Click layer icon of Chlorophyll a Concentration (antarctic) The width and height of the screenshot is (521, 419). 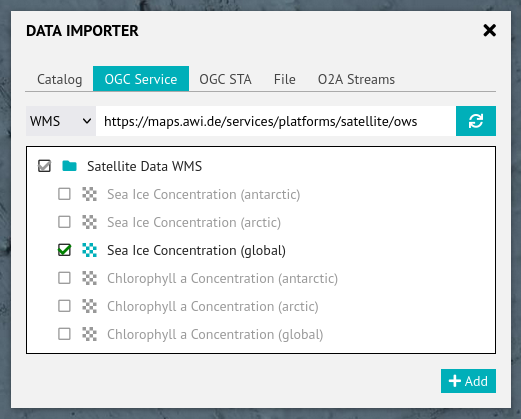click(x=89, y=278)
